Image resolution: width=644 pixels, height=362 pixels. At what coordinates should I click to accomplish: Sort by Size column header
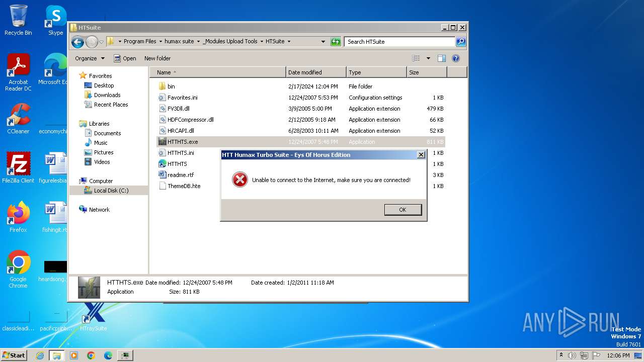pos(427,72)
